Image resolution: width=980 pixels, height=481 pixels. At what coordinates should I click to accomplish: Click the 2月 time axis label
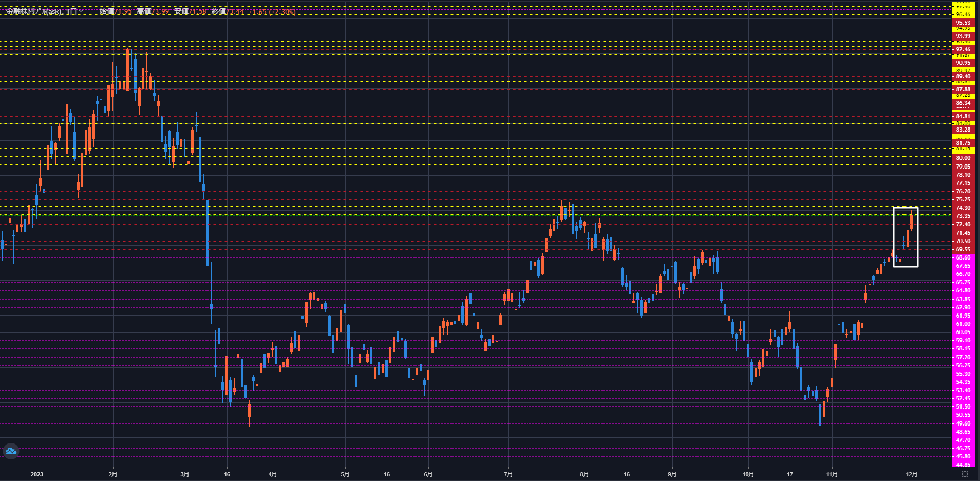(113, 474)
